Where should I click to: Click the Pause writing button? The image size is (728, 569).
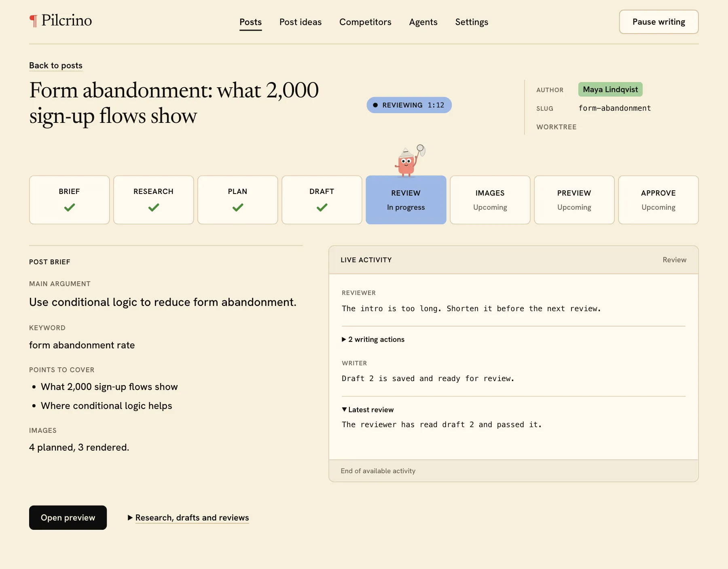coord(659,22)
